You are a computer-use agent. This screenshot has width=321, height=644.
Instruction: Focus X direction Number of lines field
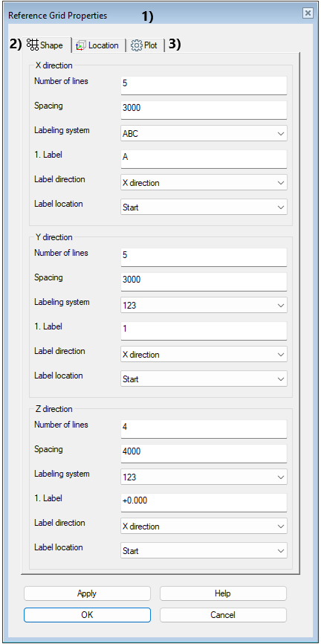point(204,85)
